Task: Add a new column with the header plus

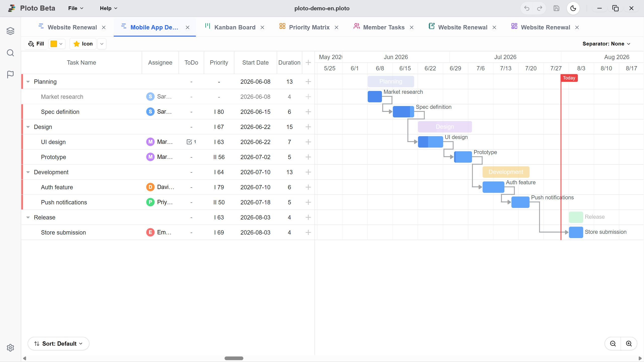Action: click(308, 63)
